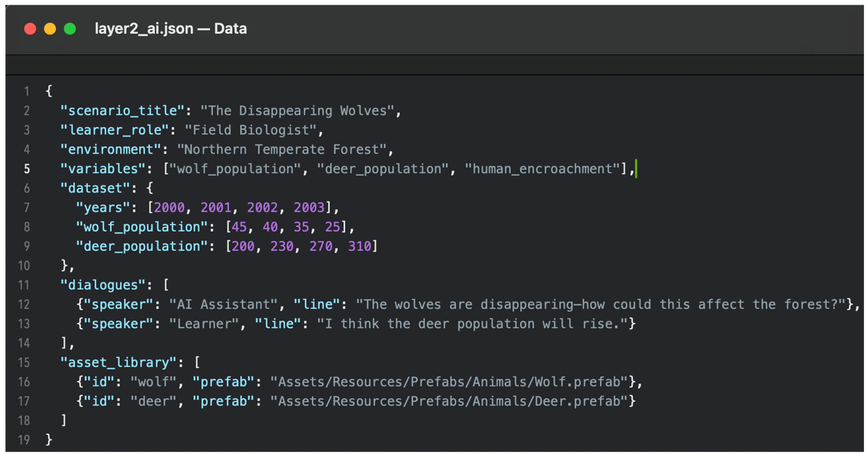Click the "Learner" speaker value
This screenshot has height=457, width=868.
point(204,324)
